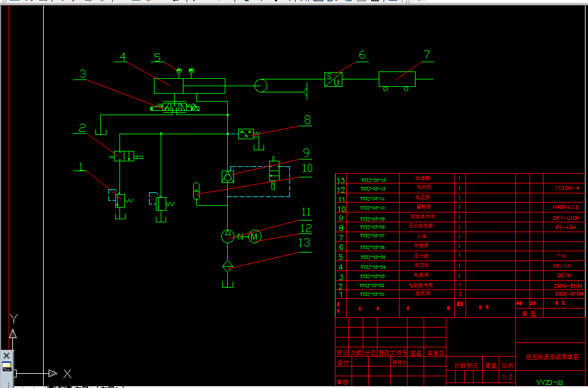This screenshot has height=388, width=588.
Task: Select the pilot check valve symbol
Action: [228, 177]
